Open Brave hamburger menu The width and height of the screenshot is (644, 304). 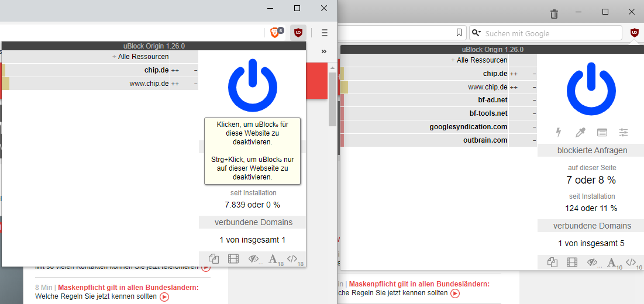[x=325, y=32]
